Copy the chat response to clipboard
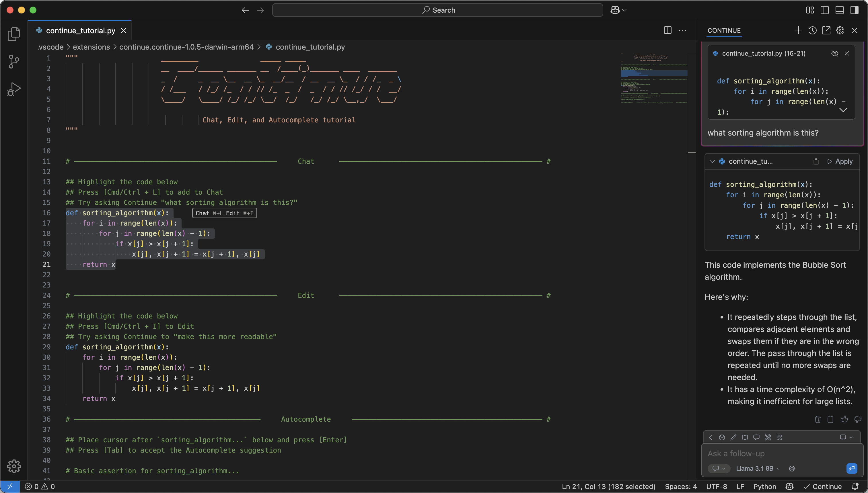The width and height of the screenshot is (868, 493). [x=830, y=420]
